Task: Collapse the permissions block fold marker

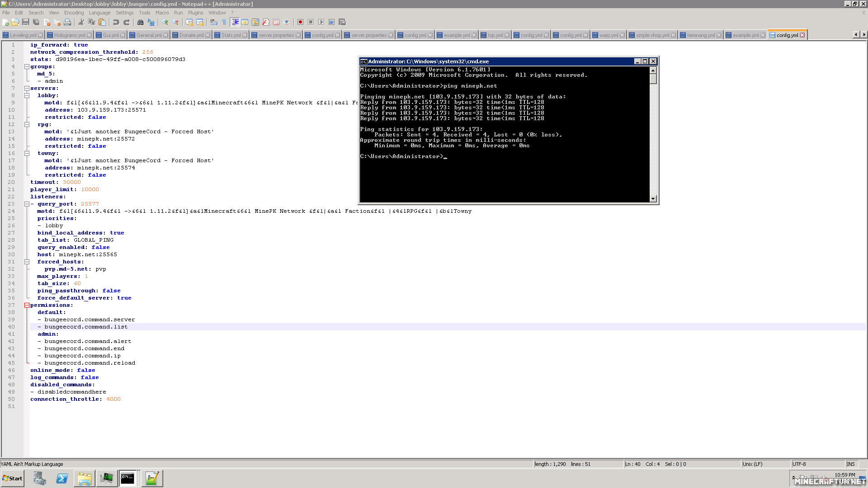Action: (27, 305)
